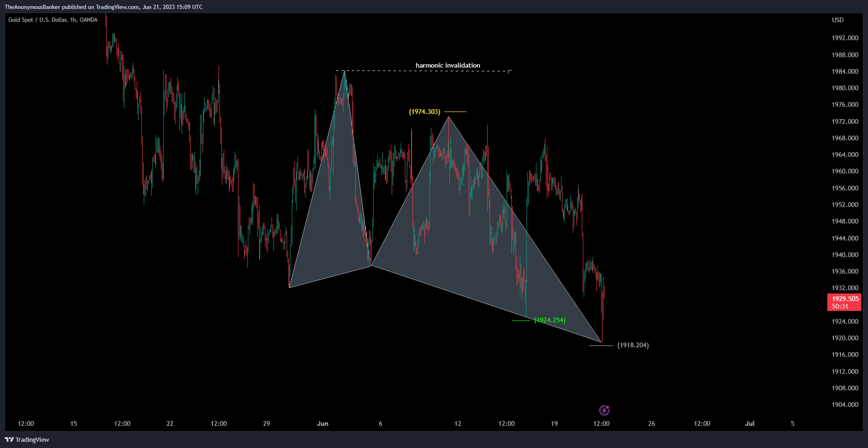868x448 pixels.
Task: Click the 1916.000 price axis value
Action: coord(845,354)
